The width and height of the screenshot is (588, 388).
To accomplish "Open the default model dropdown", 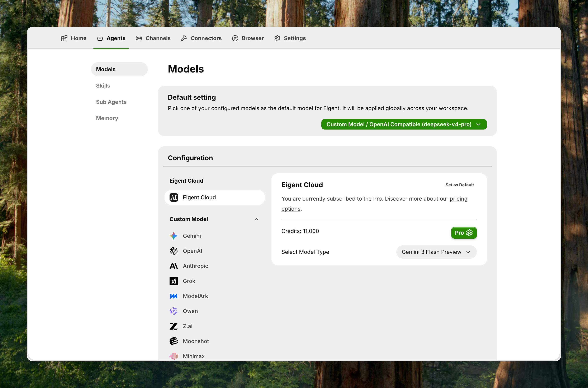I will [x=404, y=125].
